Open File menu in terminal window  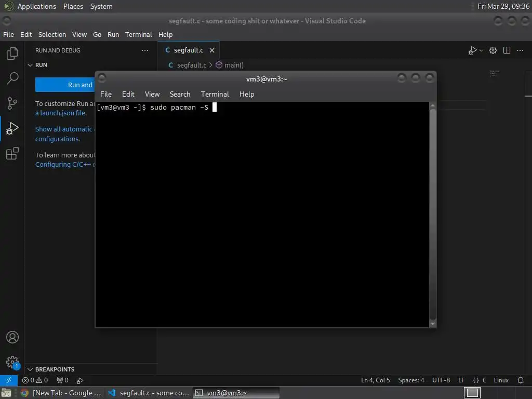tap(106, 95)
